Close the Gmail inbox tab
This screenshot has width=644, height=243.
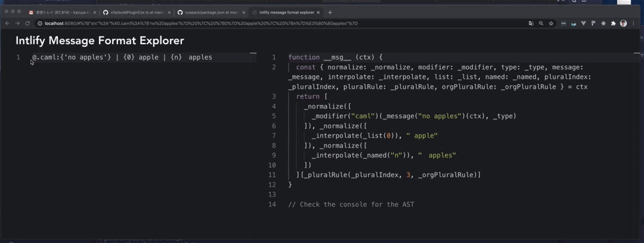tap(94, 13)
